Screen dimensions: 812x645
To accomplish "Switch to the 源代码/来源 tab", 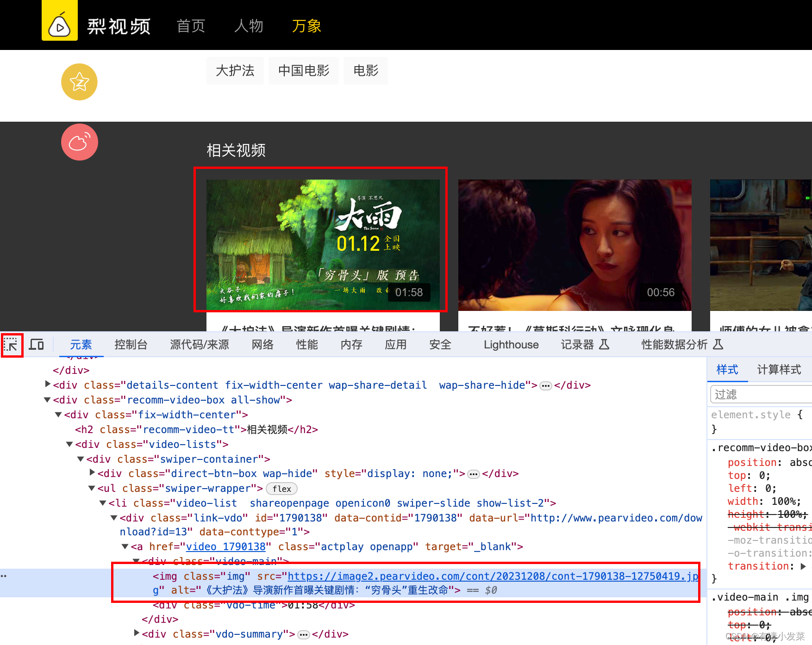I will click(200, 345).
